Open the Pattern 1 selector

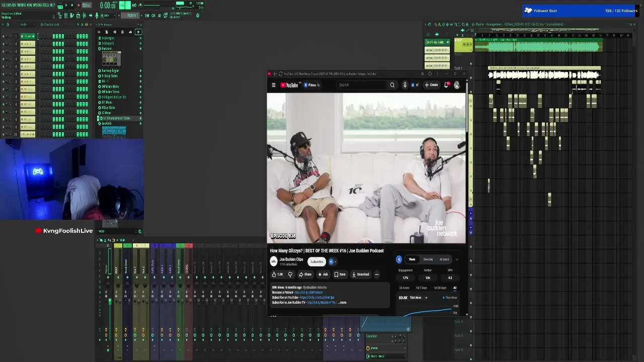pos(132,16)
